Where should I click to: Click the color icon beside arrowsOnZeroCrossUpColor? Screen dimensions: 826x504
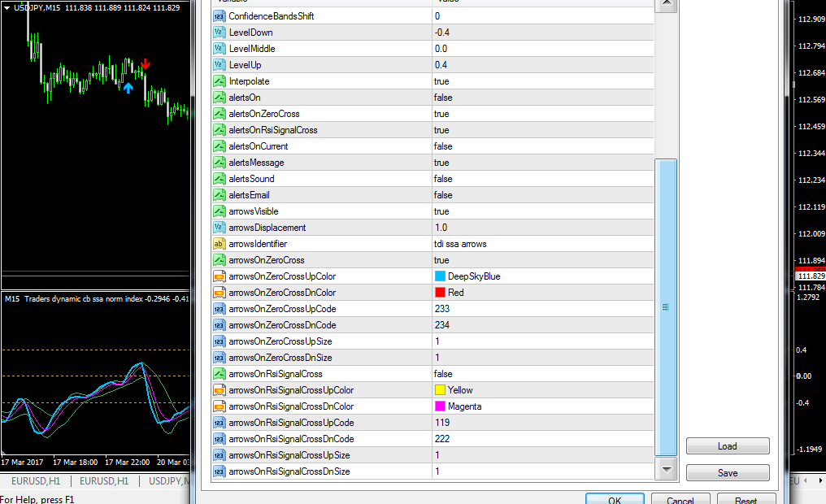[220, 276]
